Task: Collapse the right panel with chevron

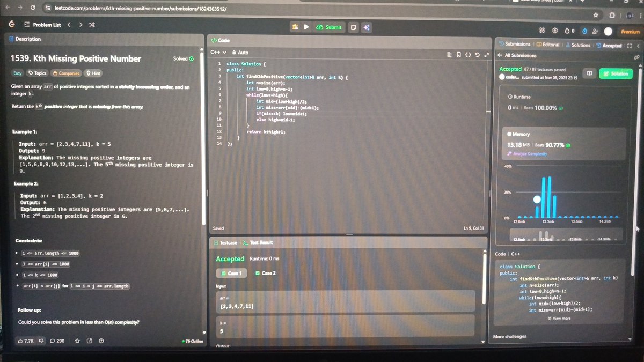Action: 639,46
